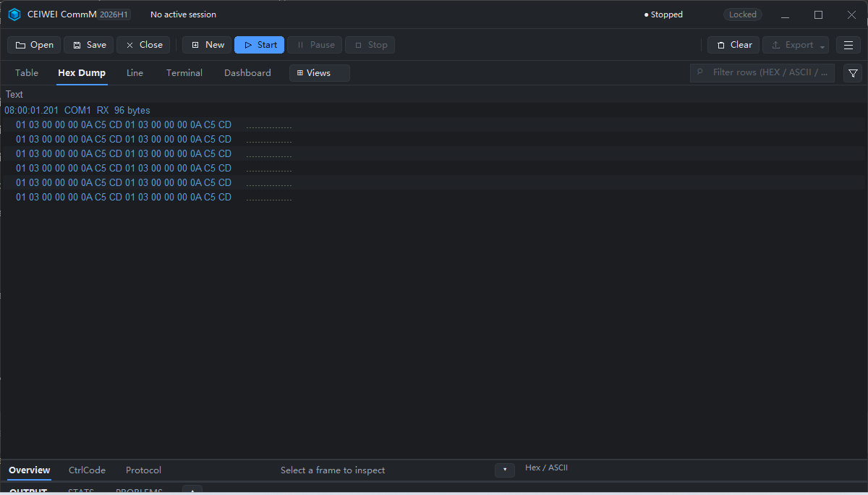The width and height of the screenshot is (868, 495).
Task: Click the No active session label
Action: point(183,14)
